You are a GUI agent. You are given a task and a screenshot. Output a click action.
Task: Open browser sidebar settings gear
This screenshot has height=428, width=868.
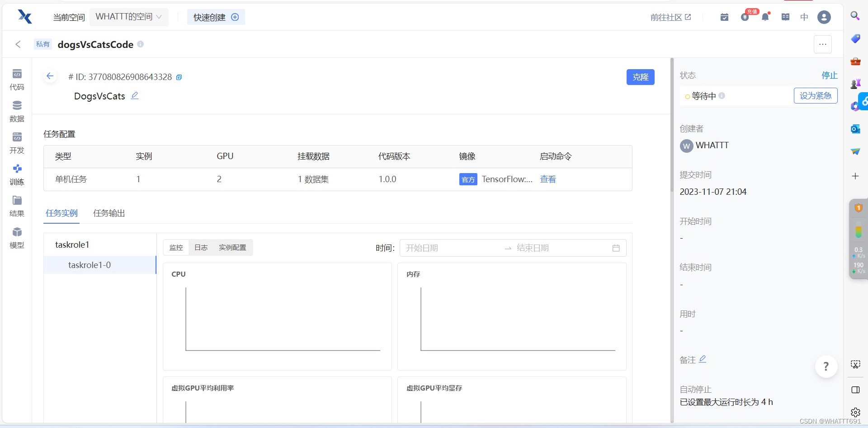pos(855,412)
